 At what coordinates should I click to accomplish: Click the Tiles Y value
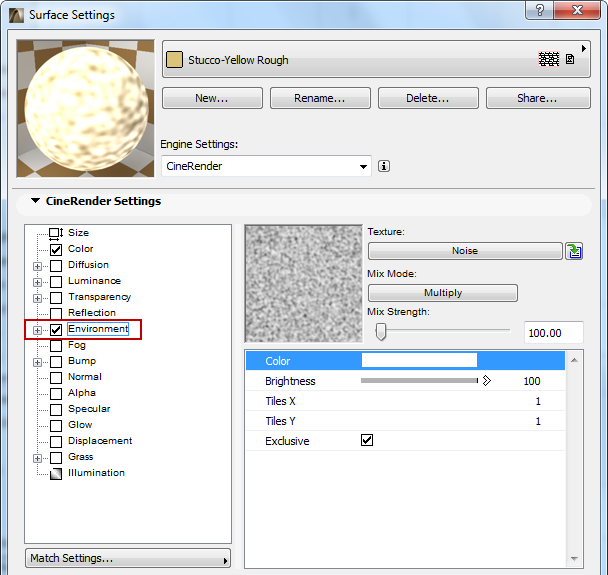point(538,421)
